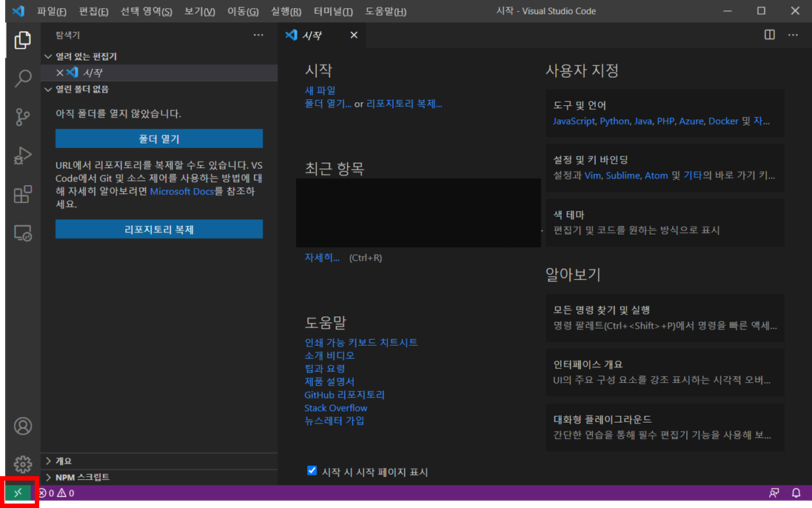Image resolution: width=812 pixels, height=508 pixels.
Task: Click the 새 파일 link
Action: 320,90
